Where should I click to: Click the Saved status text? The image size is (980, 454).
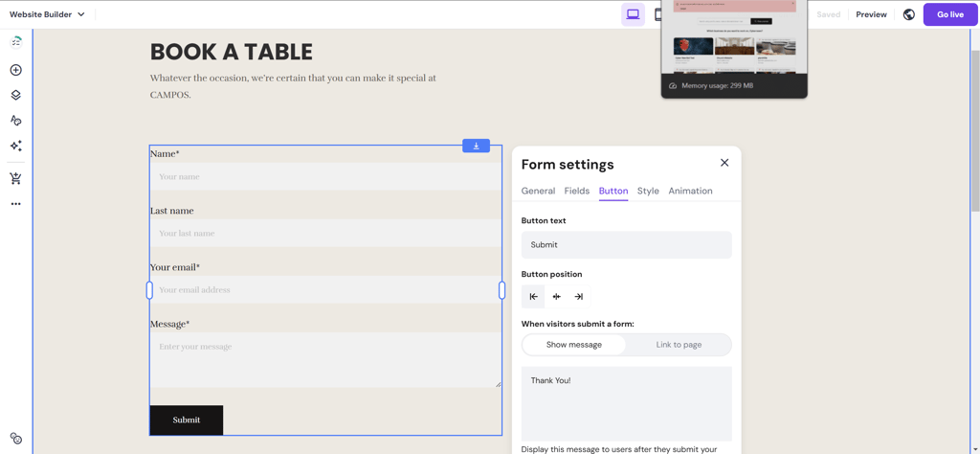[828, 14]
